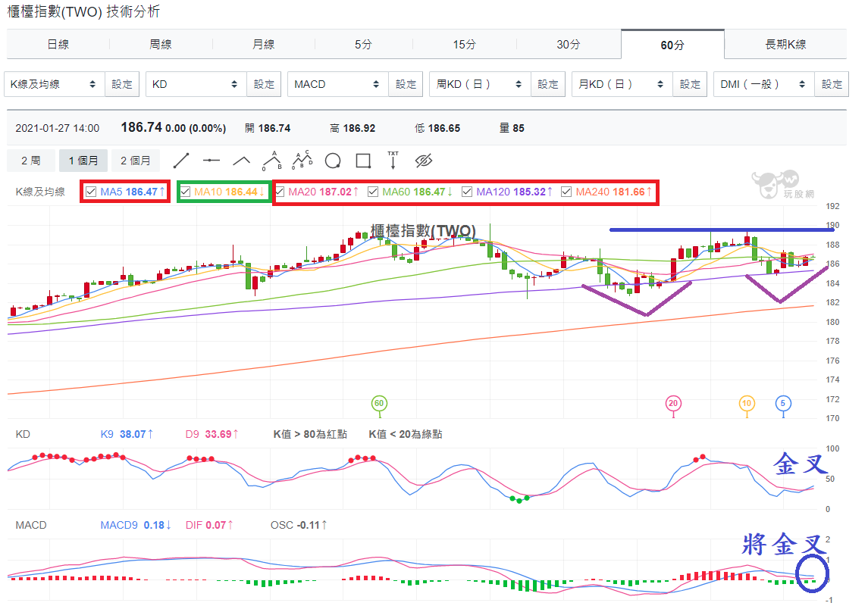This screenshot has width=868, height=606.
Task: Click 設定 next to DMI dropdown
Action: [832, 84]
